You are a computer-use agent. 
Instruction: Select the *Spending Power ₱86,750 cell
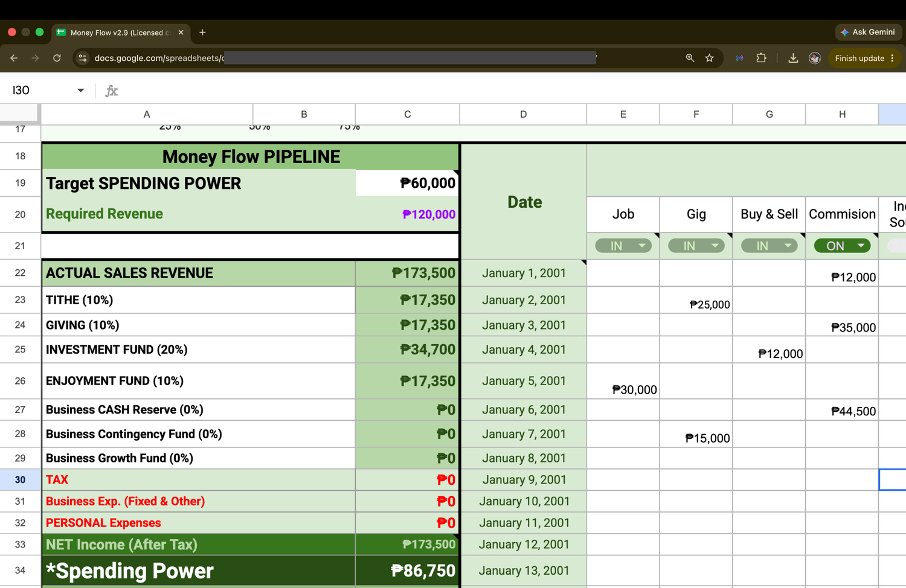click(407, 570)
